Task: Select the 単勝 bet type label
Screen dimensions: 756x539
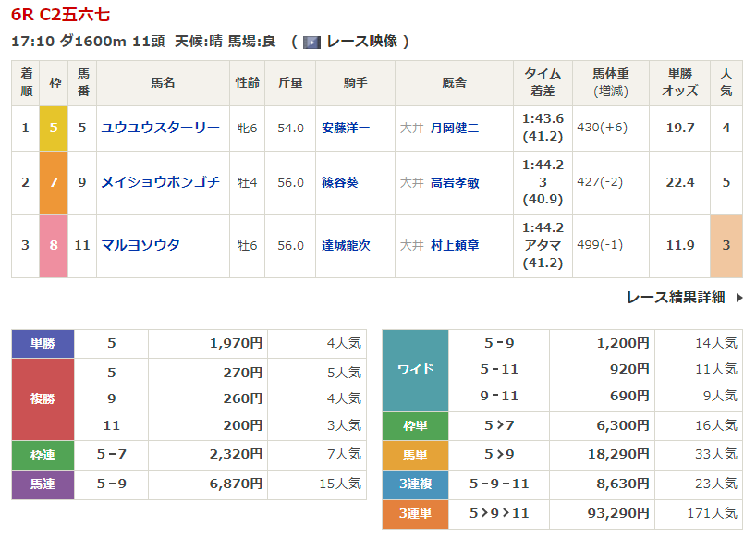Action: 43,344
